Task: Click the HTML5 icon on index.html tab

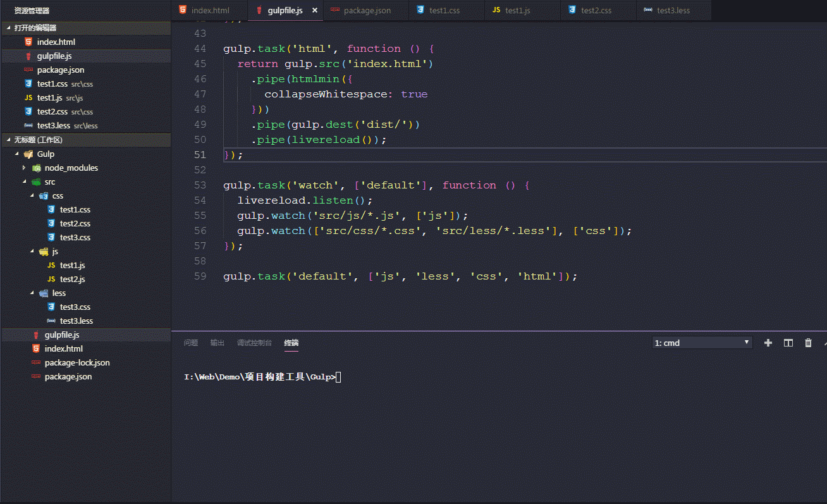Action: point(183,10)
